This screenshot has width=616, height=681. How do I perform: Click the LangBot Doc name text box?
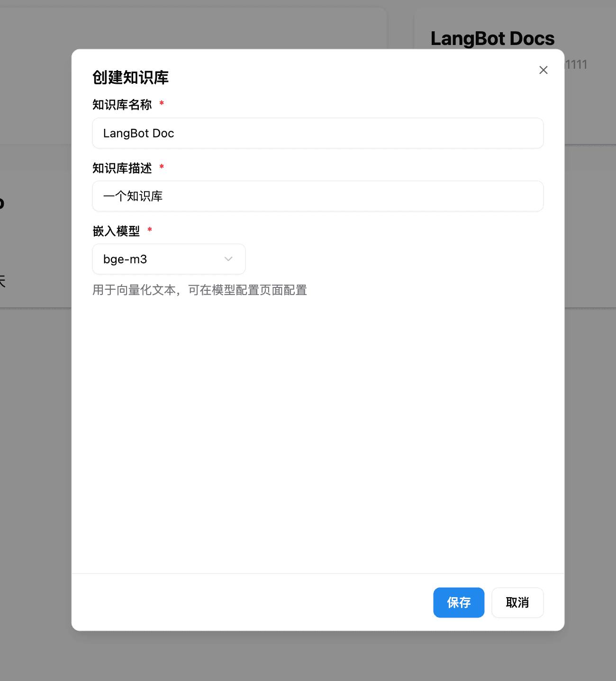coord(317,133)
